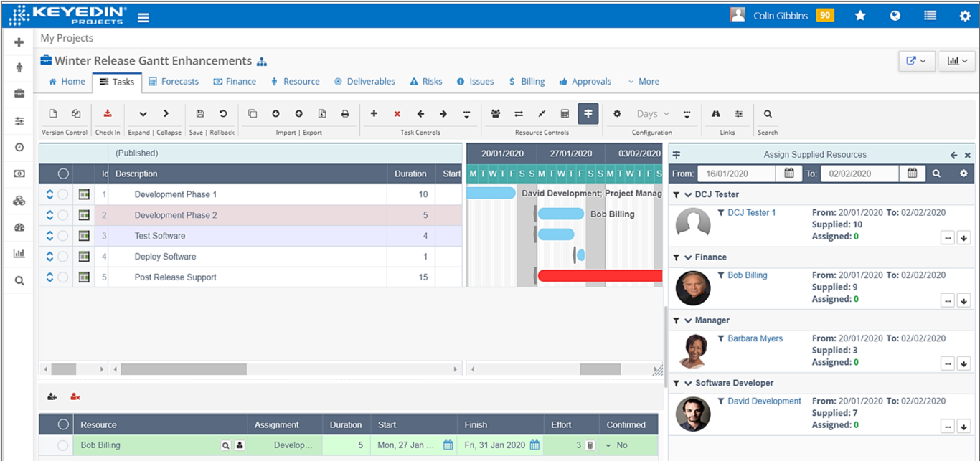Open the Confirmed No dropdown for Bob Billing
980x461 pixels.
tap(608, 445)
